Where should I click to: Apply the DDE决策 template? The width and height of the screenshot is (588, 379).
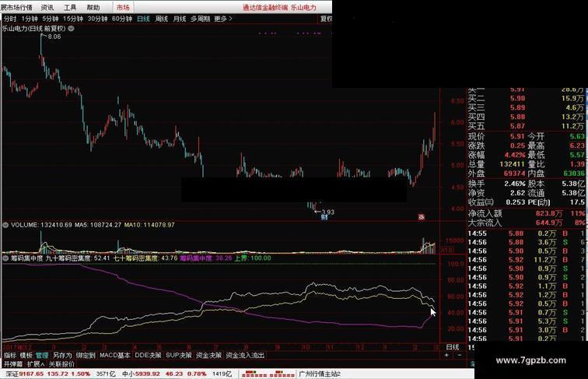click(x=148, y=355)
